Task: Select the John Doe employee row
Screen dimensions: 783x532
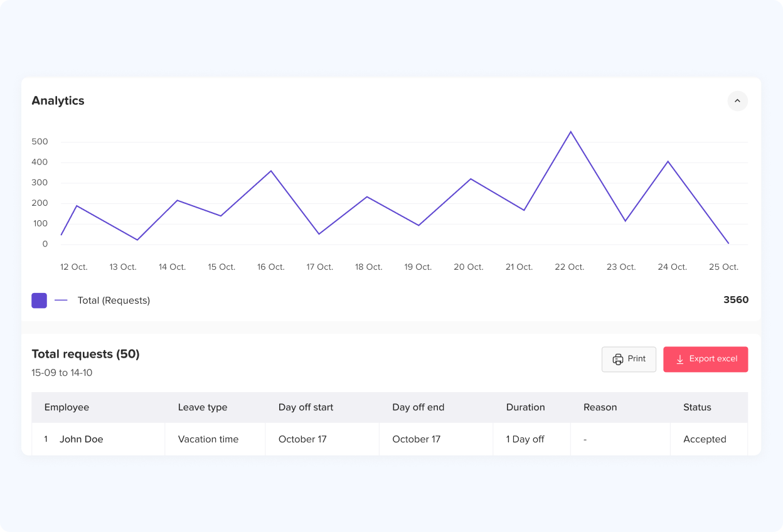Action: coord(81,439)
